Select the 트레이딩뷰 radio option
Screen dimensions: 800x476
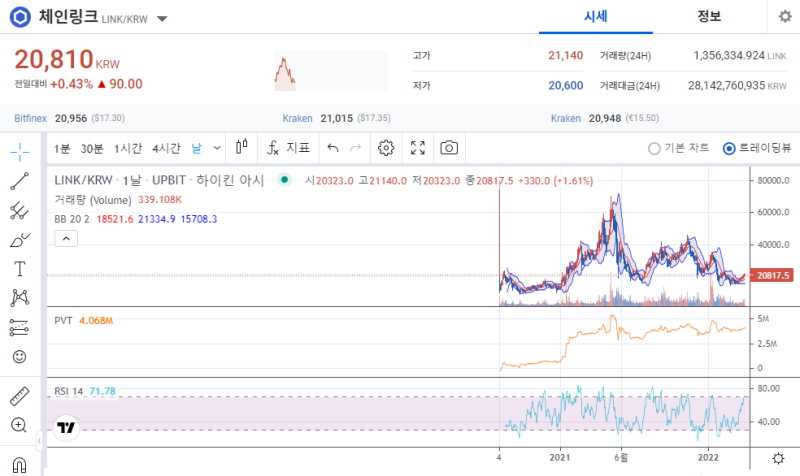tap(757, 148)
